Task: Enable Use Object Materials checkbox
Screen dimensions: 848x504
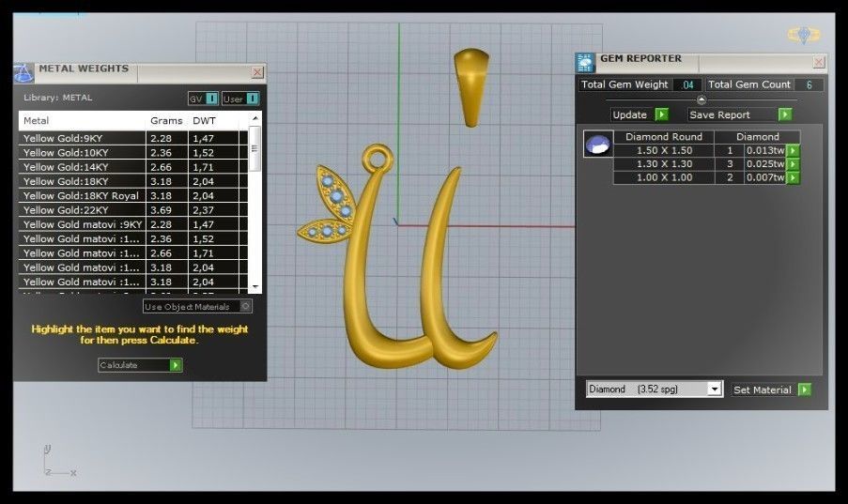Action: 245,307
